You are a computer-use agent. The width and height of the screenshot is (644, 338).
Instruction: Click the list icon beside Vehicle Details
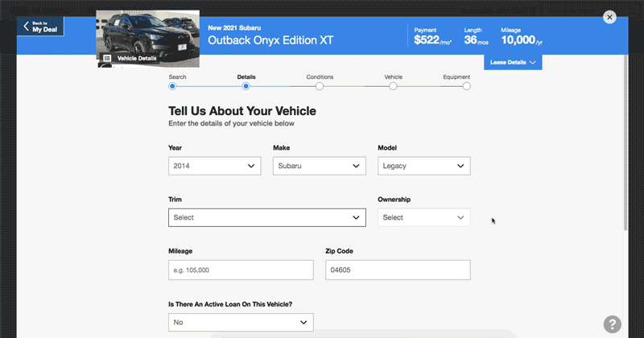pyautogui.click(x=107, y=58)
